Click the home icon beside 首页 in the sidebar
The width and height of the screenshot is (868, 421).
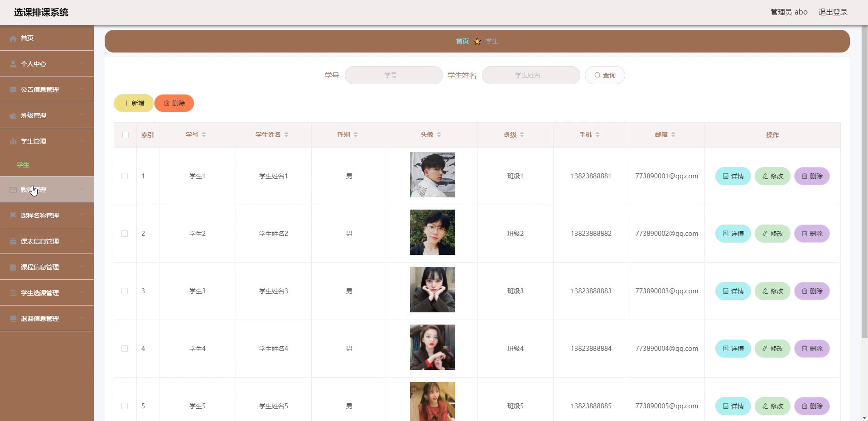13,38
